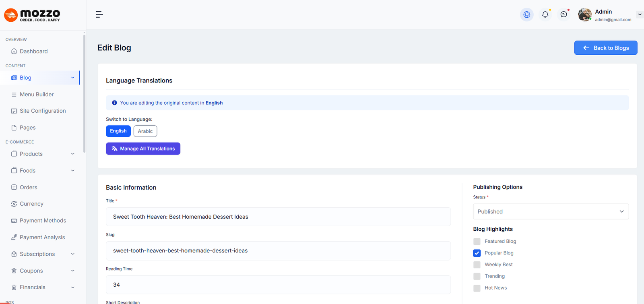Click the Manage All Translations button
This screenshot has width=644, height=304.
pos(143,149)
